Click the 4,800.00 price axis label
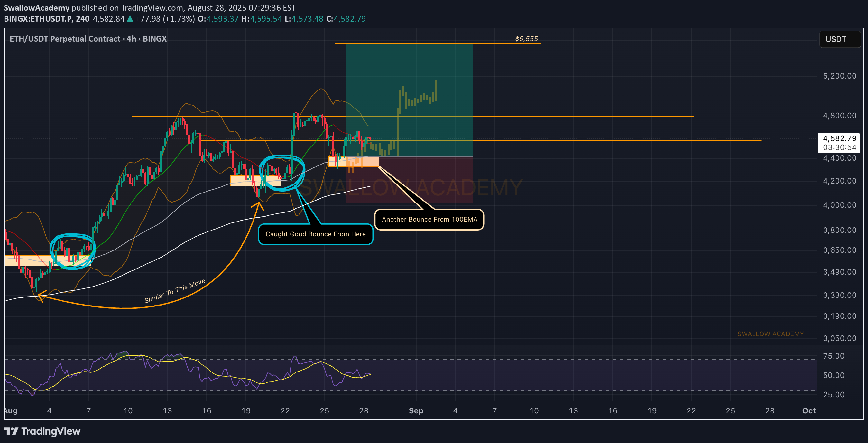868x443 pixels. (839, 116)
